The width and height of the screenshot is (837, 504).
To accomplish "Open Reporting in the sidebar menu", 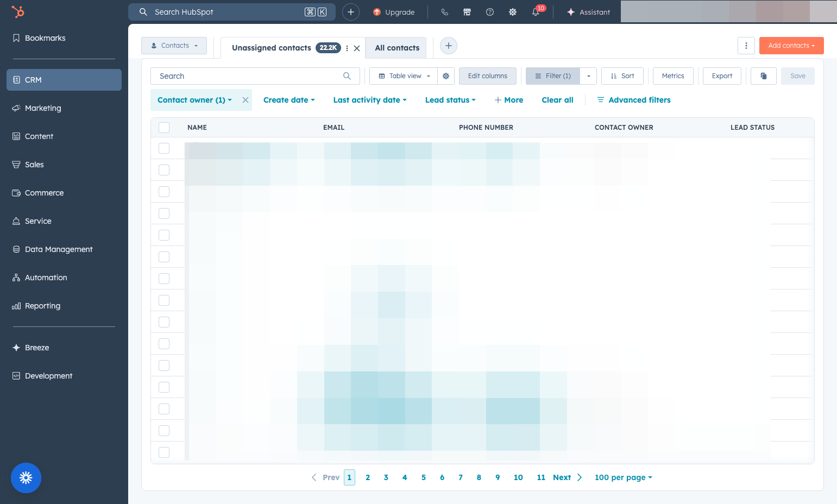I will point(64,306).
